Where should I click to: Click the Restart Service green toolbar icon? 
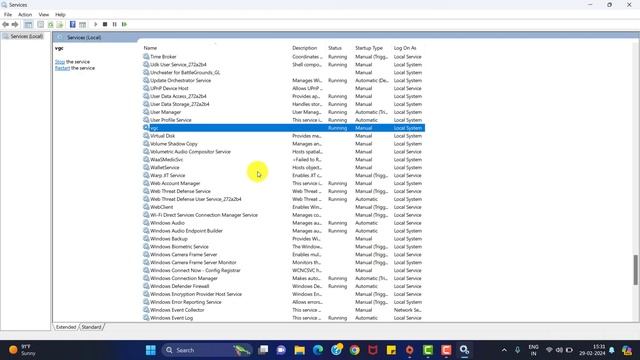(124, 24)
